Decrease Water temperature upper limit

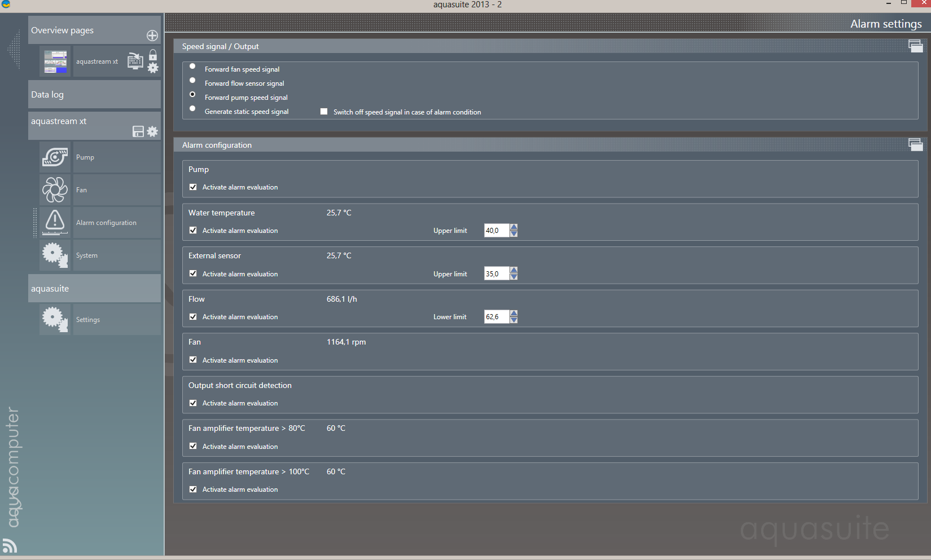pos(513,233)
